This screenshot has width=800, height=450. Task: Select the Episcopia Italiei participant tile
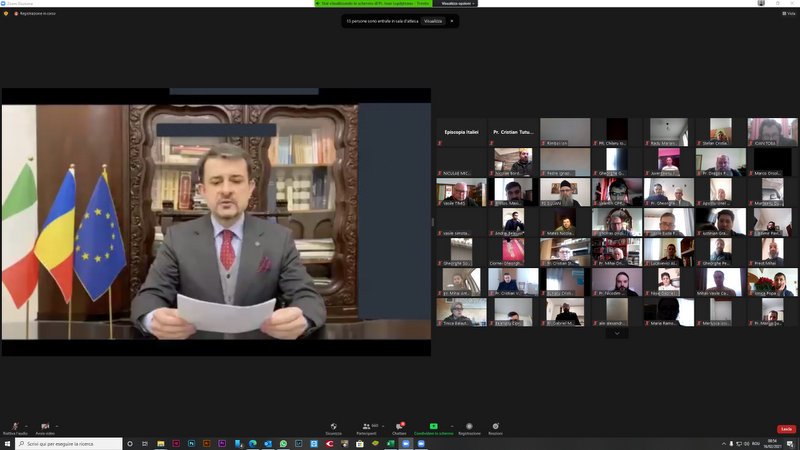pyautogui.click(x=461, y=132)
